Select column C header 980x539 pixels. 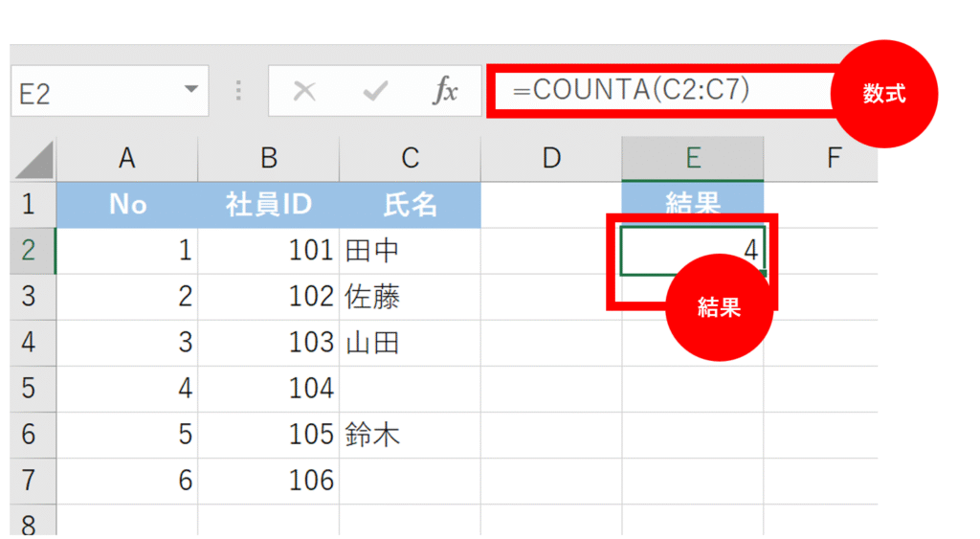tap(410, 158)
